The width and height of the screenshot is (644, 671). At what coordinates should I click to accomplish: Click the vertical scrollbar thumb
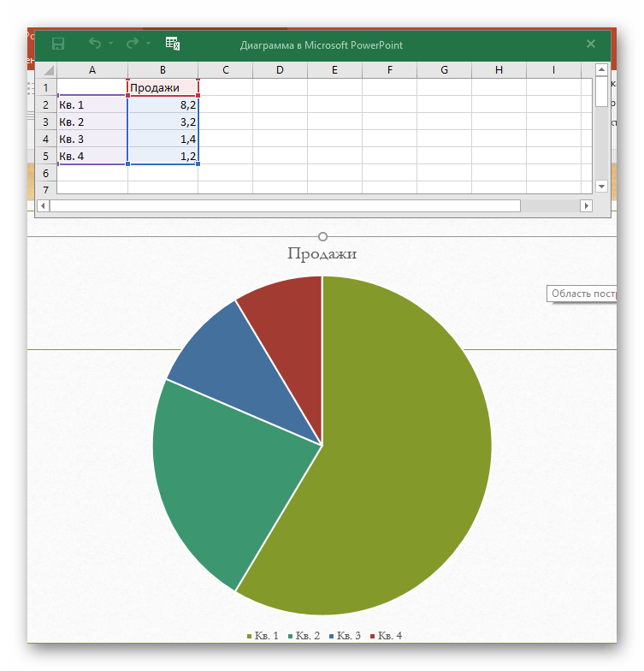click(602, 92)
